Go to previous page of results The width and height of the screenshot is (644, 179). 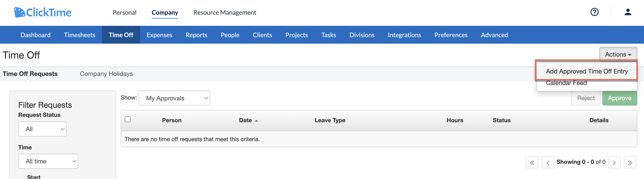click(548, 163)
